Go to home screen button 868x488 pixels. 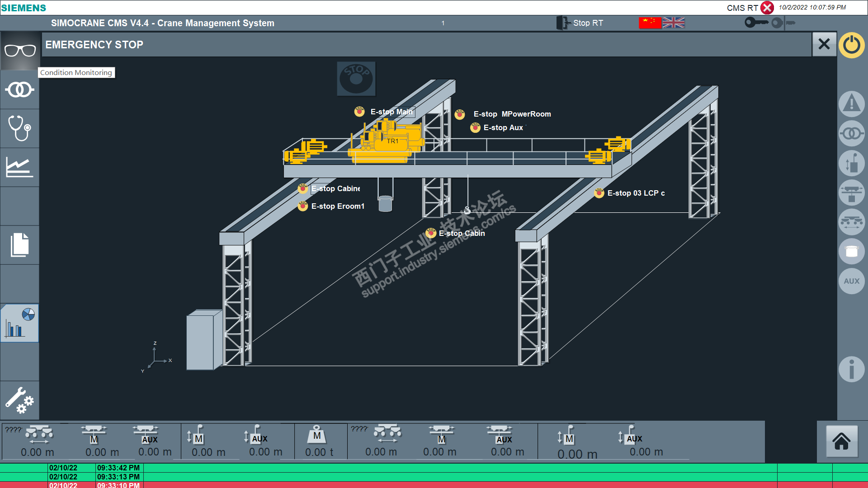pyautogui.click(x=841, y=441)
